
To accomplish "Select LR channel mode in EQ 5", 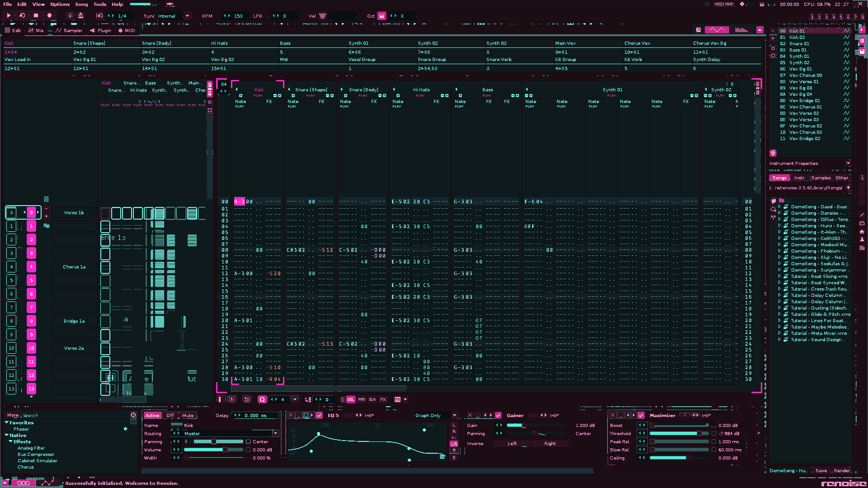I will [454, 444].
